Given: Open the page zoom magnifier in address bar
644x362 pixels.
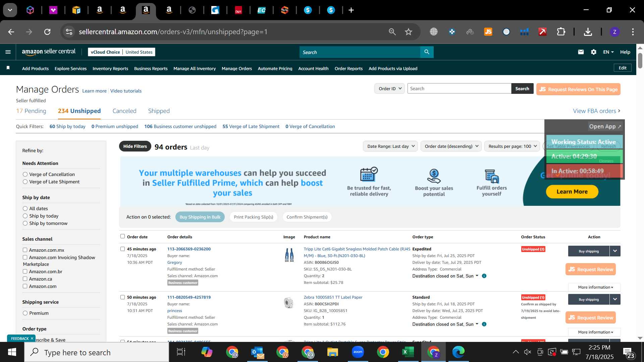Looking at the screenshot, I should click(x=392, y=32).
